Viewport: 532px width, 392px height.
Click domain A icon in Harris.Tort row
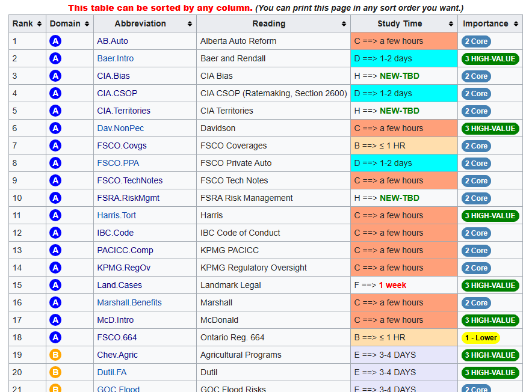[55, 215]
